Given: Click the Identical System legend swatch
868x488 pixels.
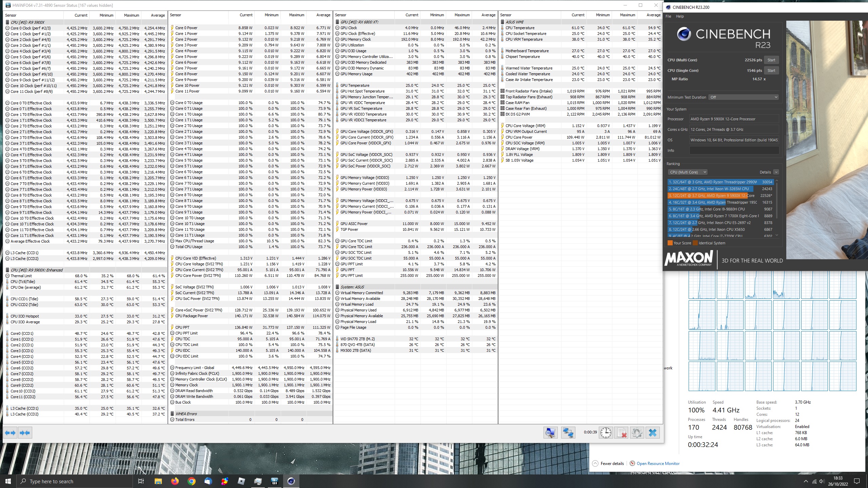Looking at the screenshot, I should (x=695, y=243).
